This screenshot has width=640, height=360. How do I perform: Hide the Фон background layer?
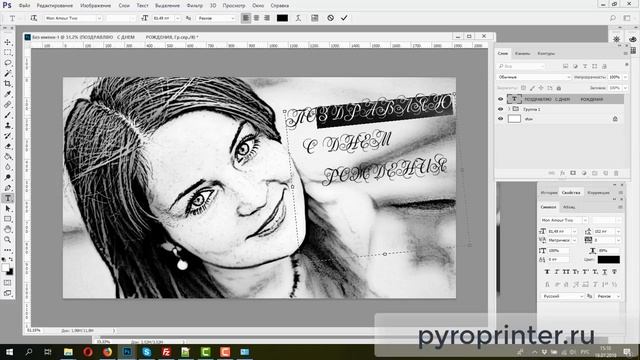pos(501,119)
